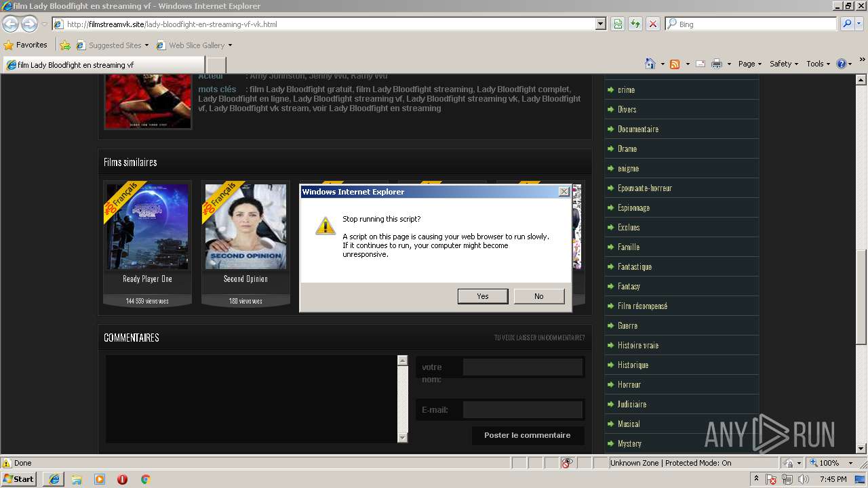868x488 pixels.
Task: Open the Guerre category link
Action: (627, 325)
